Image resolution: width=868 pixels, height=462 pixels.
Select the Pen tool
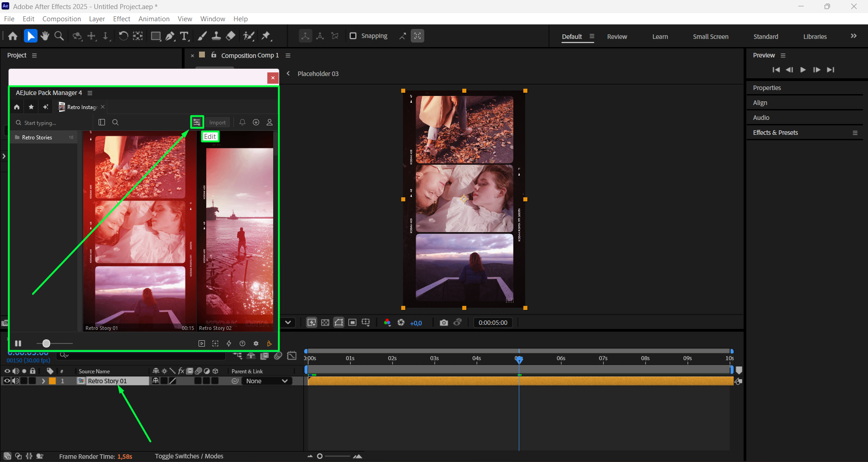[x=170, y=36]
